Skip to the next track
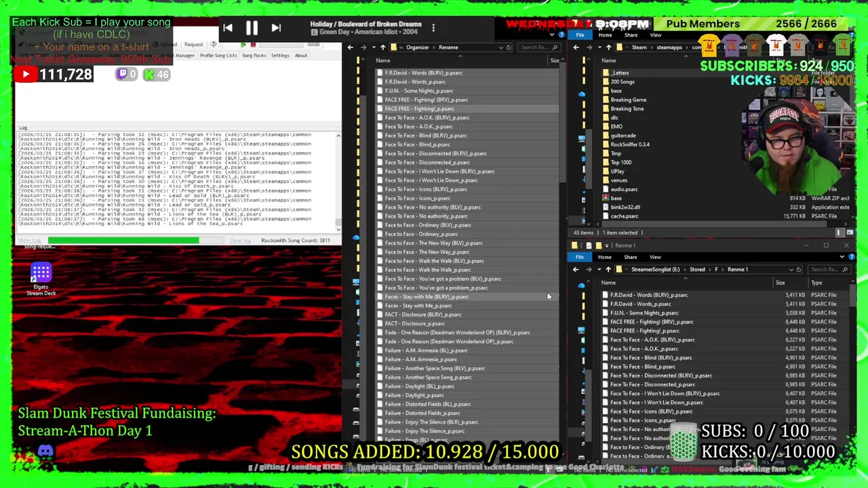 coord(276,28)
